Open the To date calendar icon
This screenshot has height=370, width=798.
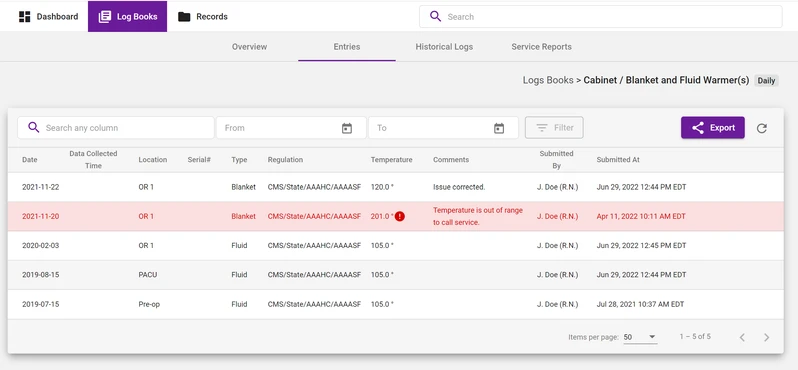point(499,128)
